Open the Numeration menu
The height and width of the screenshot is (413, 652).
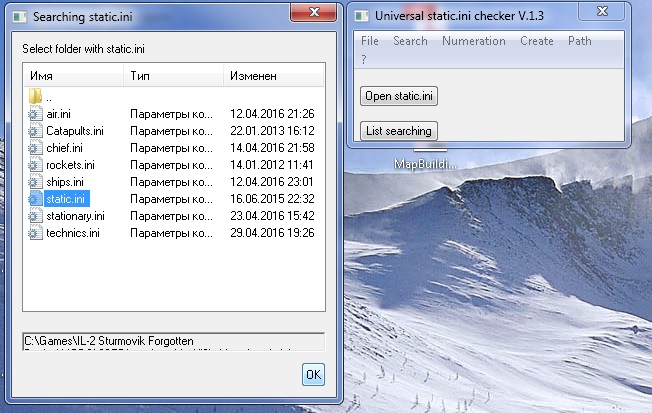pyautogui.click(x=474, y=41)
